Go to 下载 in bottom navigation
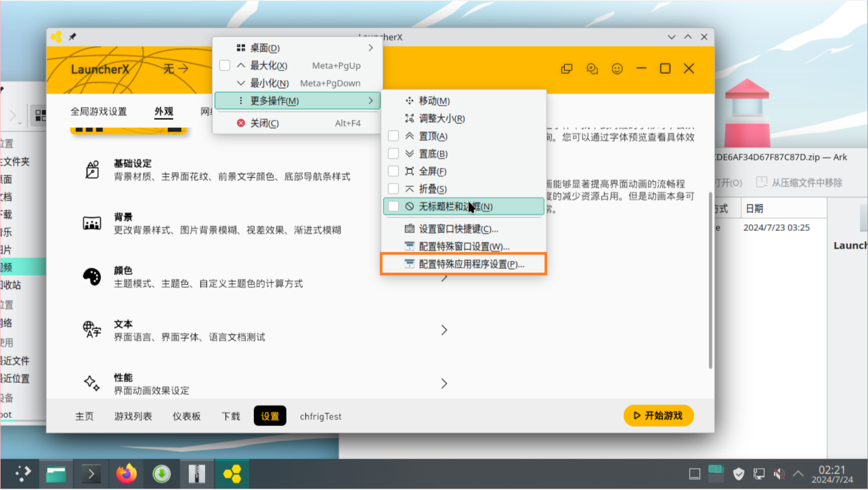 point(231,416)
